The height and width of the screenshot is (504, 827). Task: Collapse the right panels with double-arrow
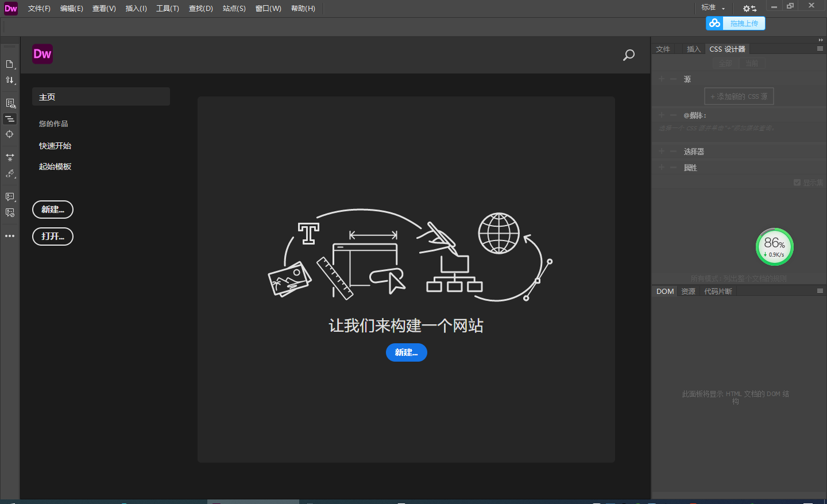point(820,40)
